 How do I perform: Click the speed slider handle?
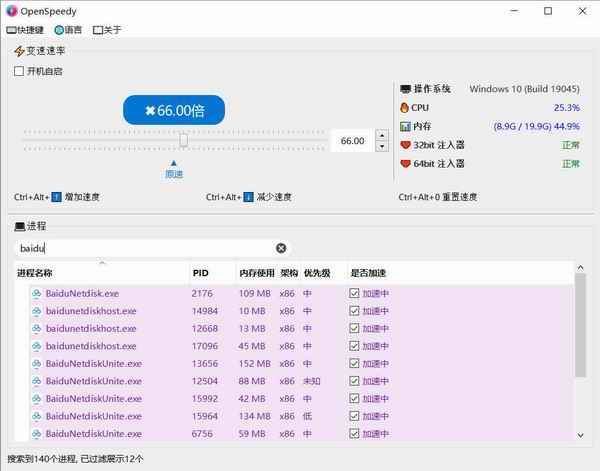183,141
